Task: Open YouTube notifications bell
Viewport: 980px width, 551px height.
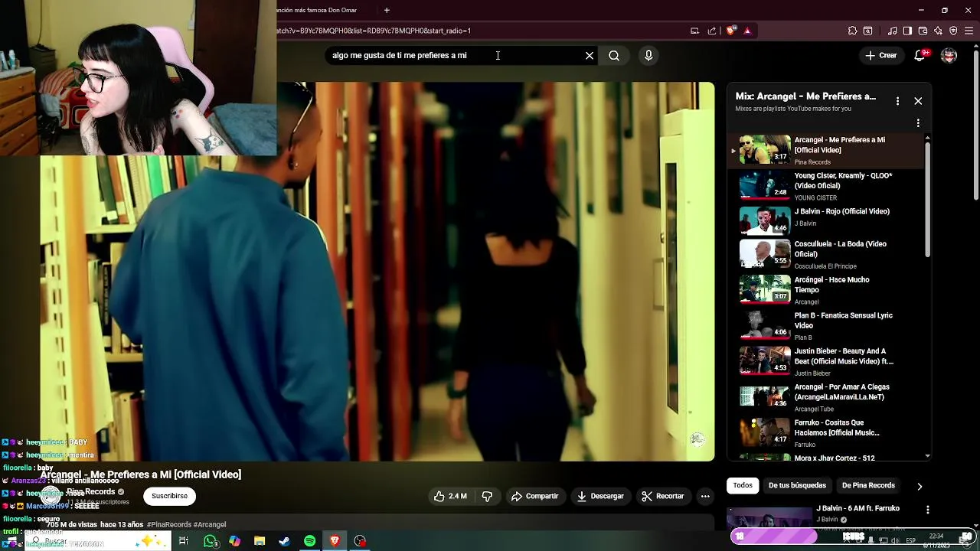Action: click(x=920, y=55)
